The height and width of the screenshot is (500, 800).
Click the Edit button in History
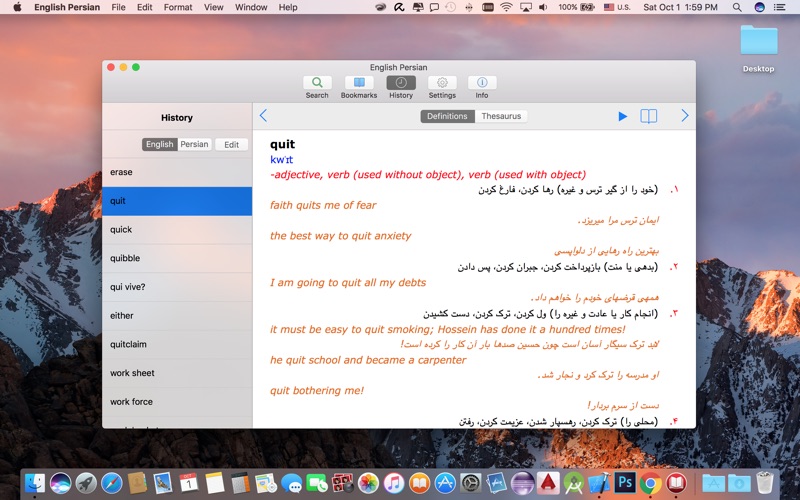click(x=231, y=144)
